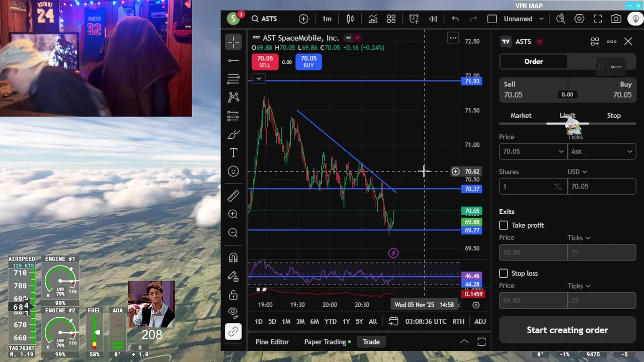Enter fullscreen chart mode
644x362 pixels.
598,19
